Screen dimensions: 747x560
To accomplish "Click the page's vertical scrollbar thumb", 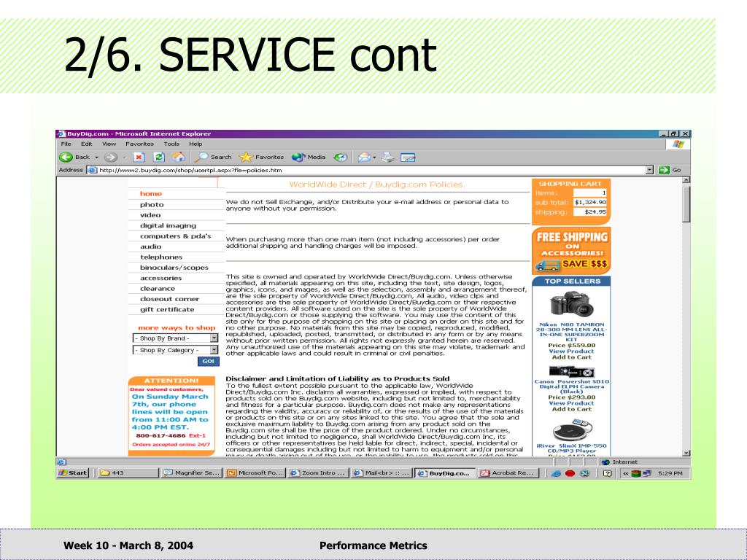I will [x=686, y=204].
